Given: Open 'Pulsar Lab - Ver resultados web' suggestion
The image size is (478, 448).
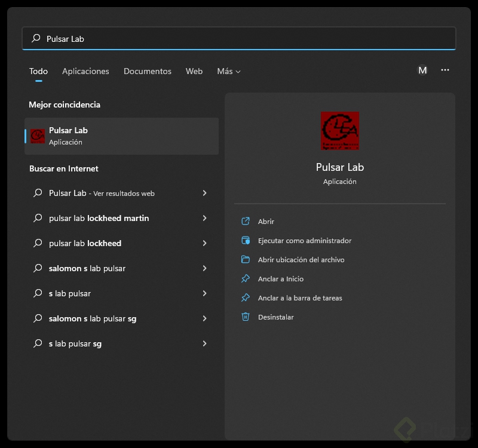Looking at the screenshot, I should click(x=102, y=193).
